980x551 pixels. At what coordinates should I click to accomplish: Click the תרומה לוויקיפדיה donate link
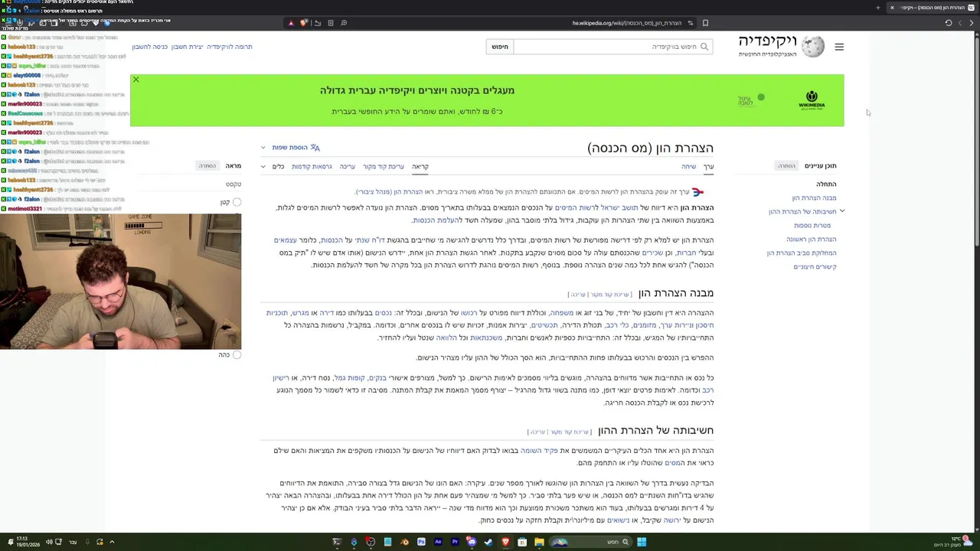230,47
